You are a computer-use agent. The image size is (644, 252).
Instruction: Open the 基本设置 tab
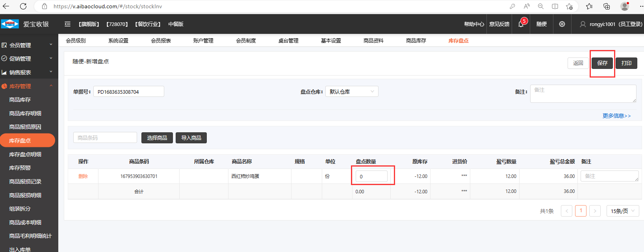pos(331,41)
